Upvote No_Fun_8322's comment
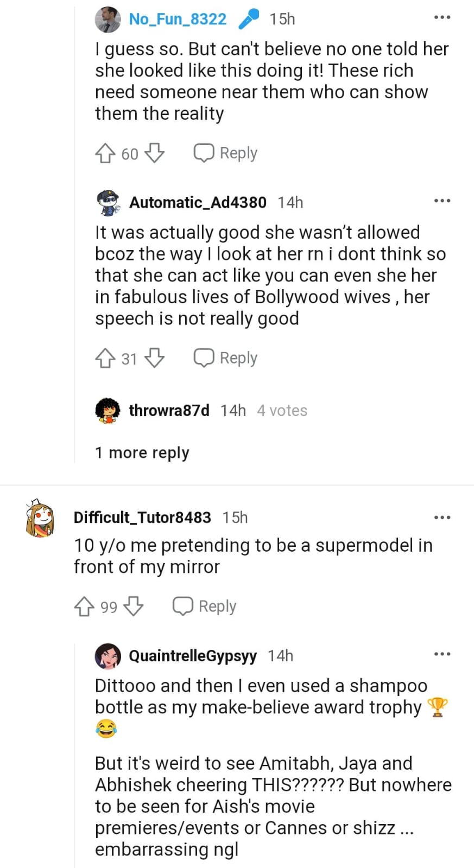Viewport: 474px width, 868px height. (x=105, y=154)
